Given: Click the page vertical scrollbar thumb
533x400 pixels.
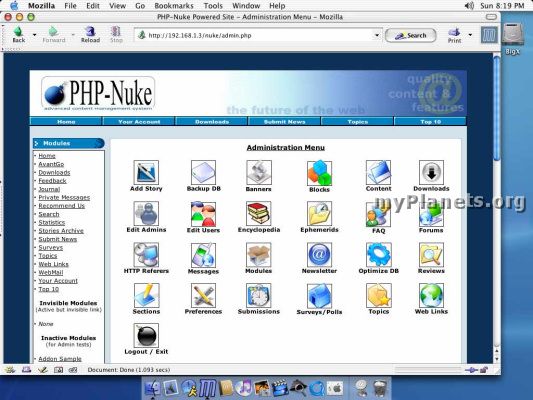Looking at the screenshot, I should click(x=497, y=107).
